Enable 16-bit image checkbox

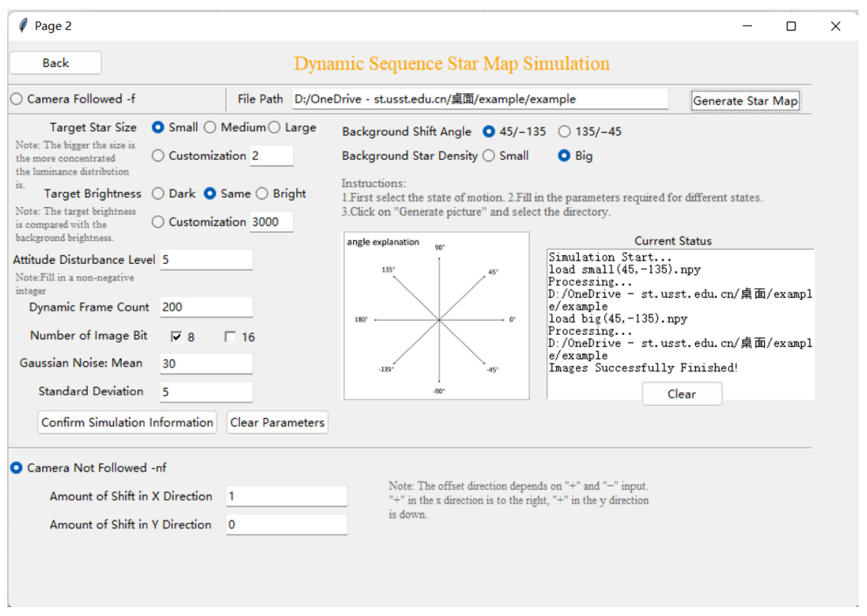(x=230, y=337)
